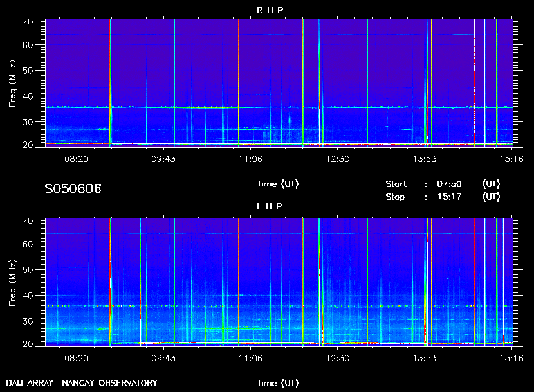Screen dimensions: 534x392
Task: Click the "60" frequency tick on LHP plot
Action: [x=28, y=245]
